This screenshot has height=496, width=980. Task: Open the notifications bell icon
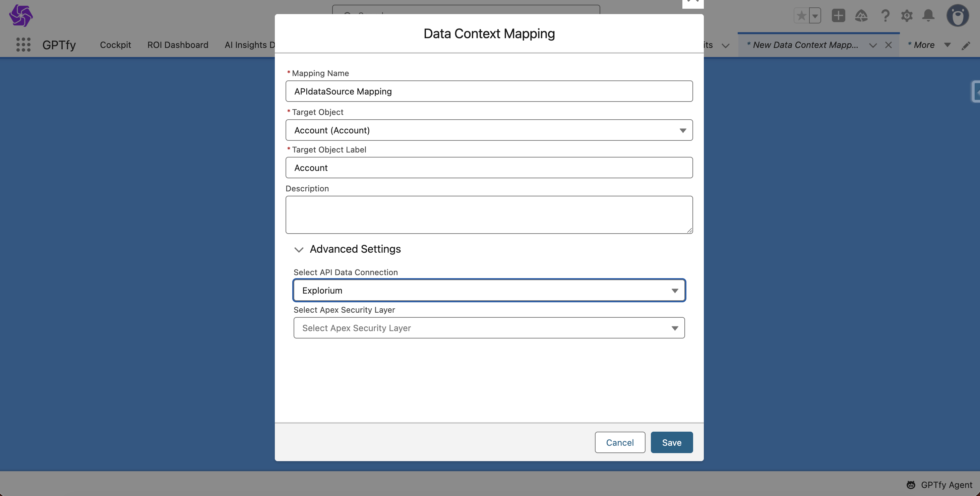pos(928,16)
